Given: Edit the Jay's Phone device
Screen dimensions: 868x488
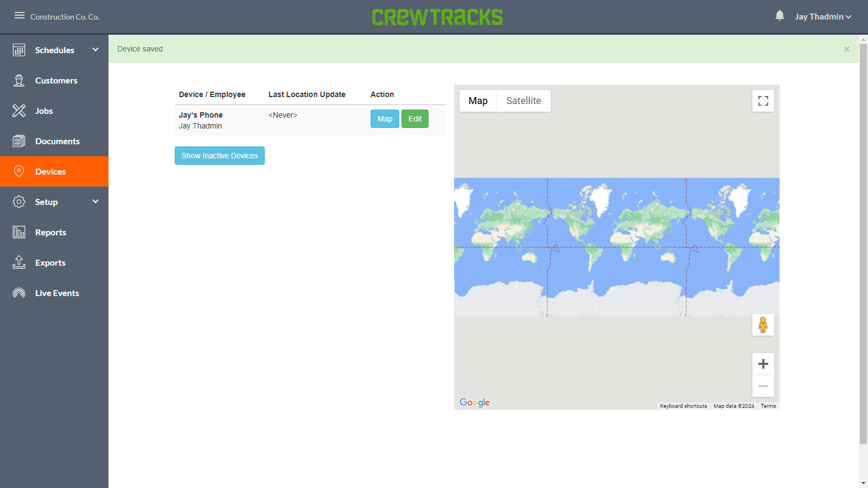Looking at the screenshot, I should pos(415,119).
